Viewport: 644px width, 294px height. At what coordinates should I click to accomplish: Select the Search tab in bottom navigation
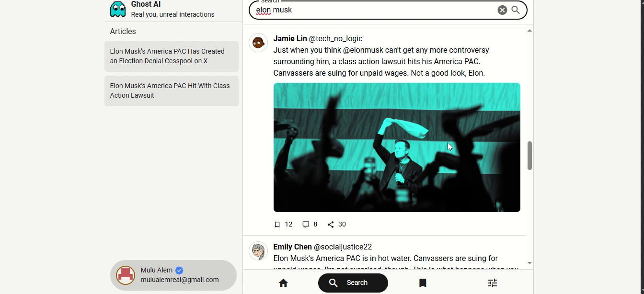tap(353, 283)
